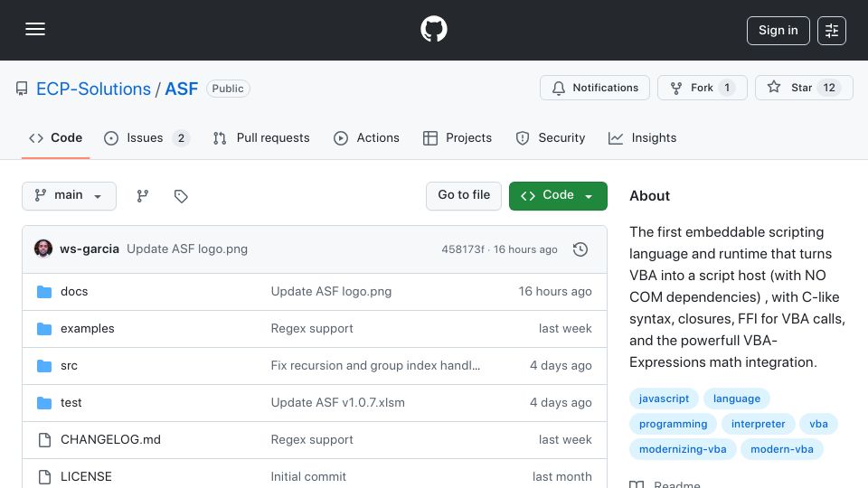The width and height of the screenshot is (868, 488).
Task: Open the src folder
Action: [x=70, y=366]
